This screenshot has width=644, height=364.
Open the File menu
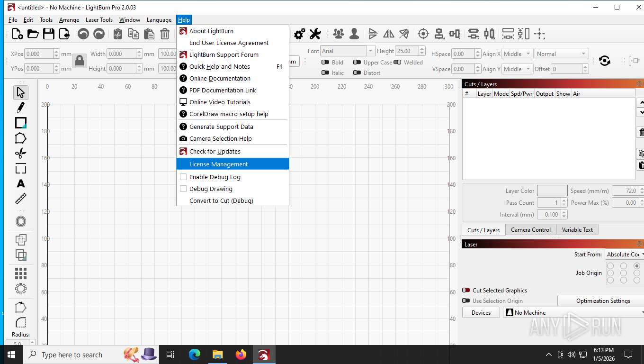point(13,20)
